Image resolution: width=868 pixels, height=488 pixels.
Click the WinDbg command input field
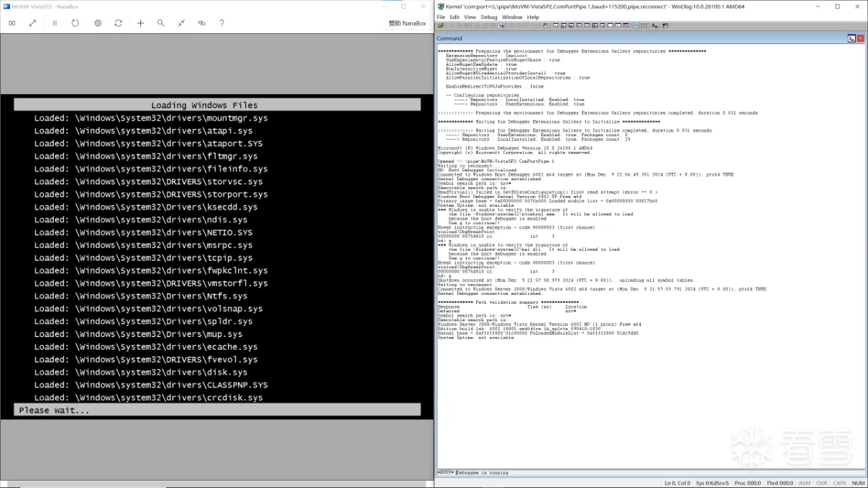(x=660, y=472)
